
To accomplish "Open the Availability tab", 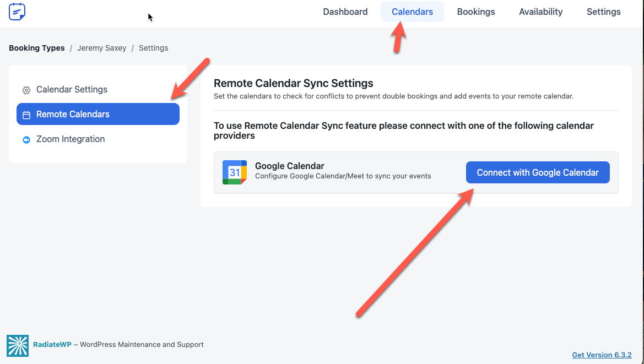I will point(540,12).
